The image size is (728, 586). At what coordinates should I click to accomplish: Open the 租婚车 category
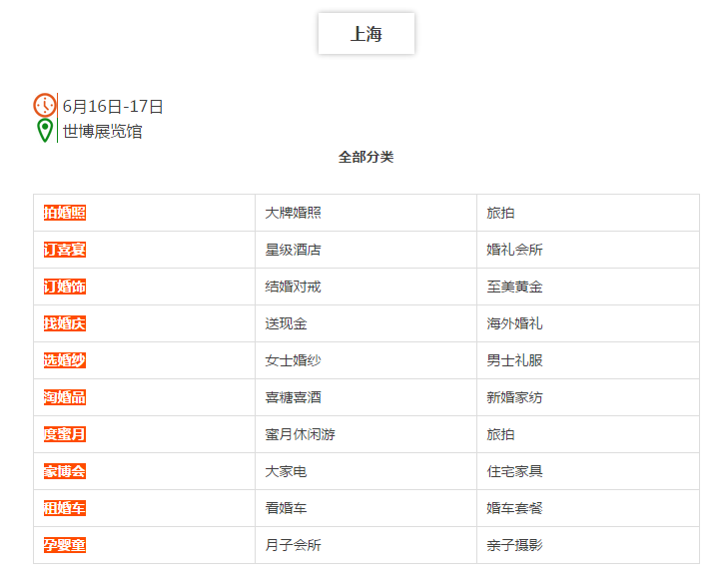point(65,508)
